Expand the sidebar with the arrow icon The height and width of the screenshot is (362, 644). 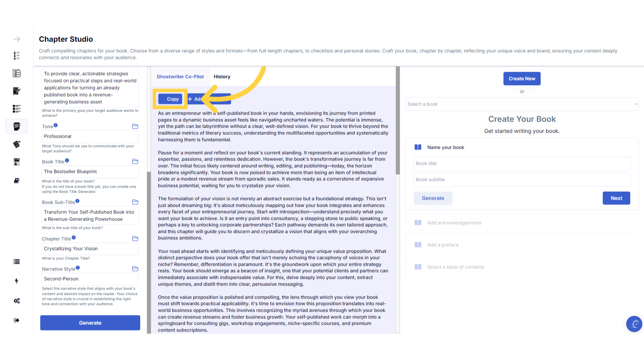(16, 39)
